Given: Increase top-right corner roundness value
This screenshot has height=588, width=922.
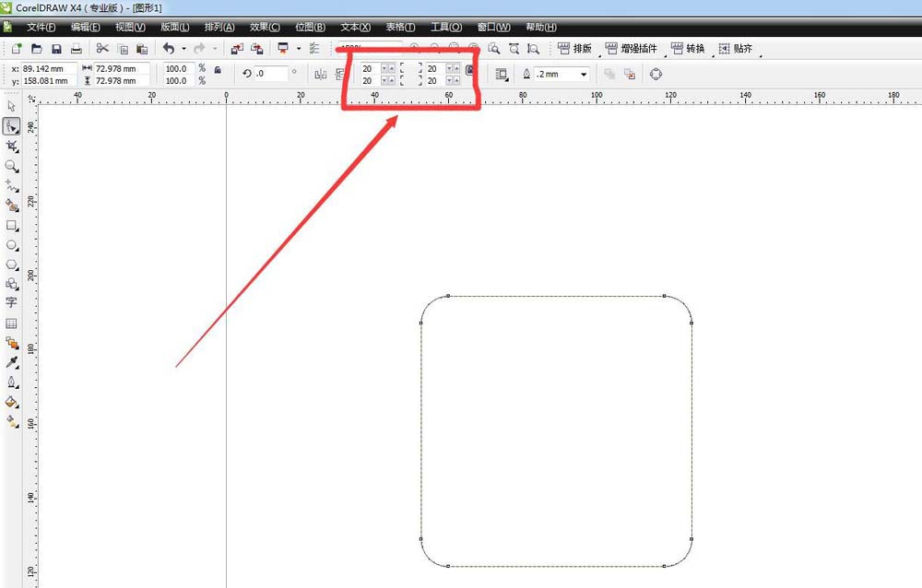Looking at the screenshot, I should [456, 69].
